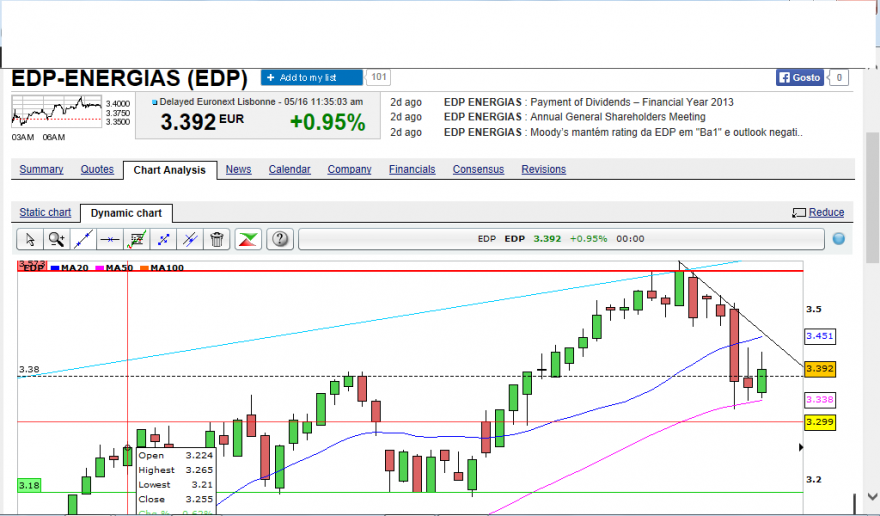This screenshot has width=880, height=516.
Task: Click the +0.95% change value
Action: [328, 122]
